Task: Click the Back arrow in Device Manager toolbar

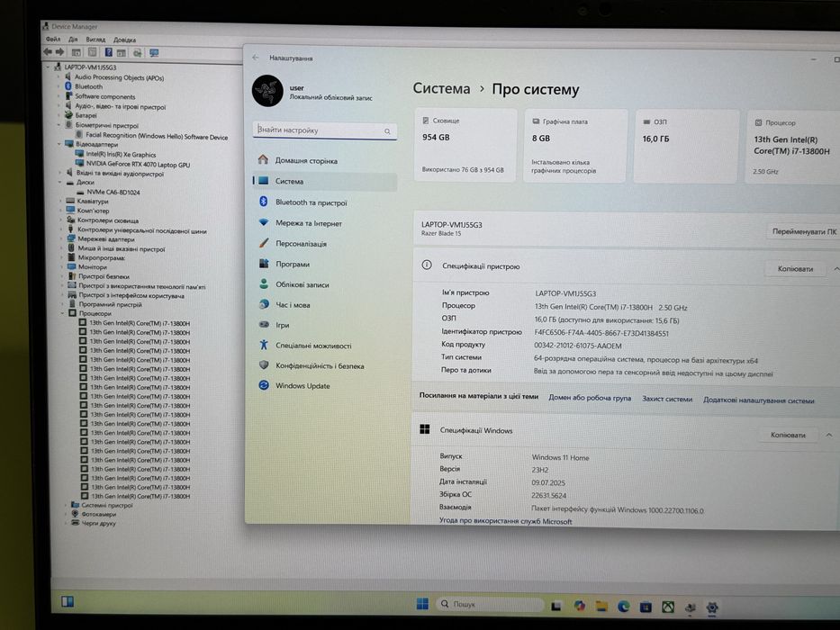Action: tap(48, 52)
